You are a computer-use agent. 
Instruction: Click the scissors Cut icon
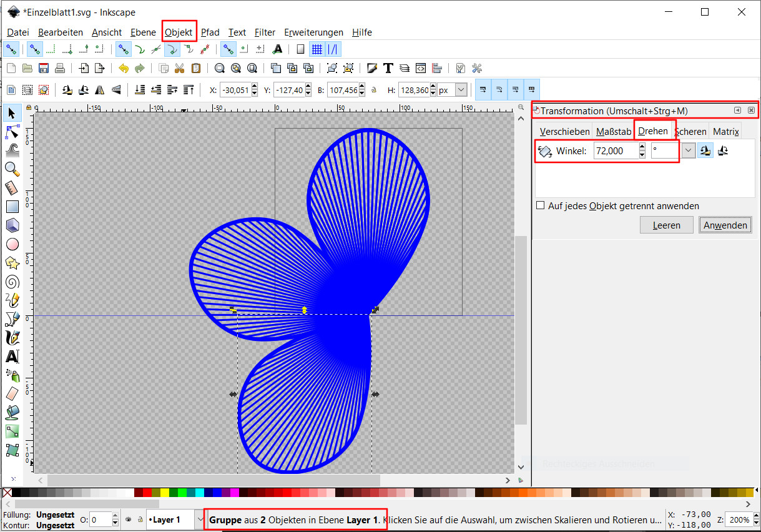click(x=180, y=68)
